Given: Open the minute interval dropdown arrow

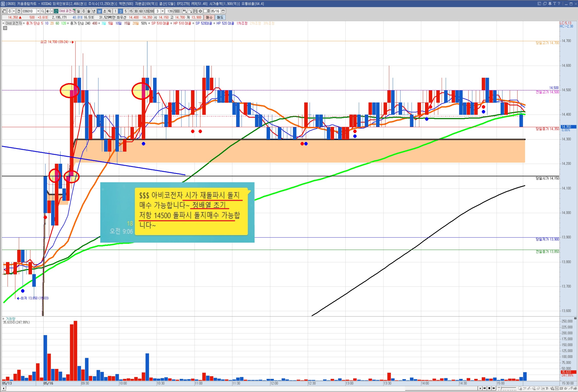Looking at the screenshot, I should click(162, 11).
